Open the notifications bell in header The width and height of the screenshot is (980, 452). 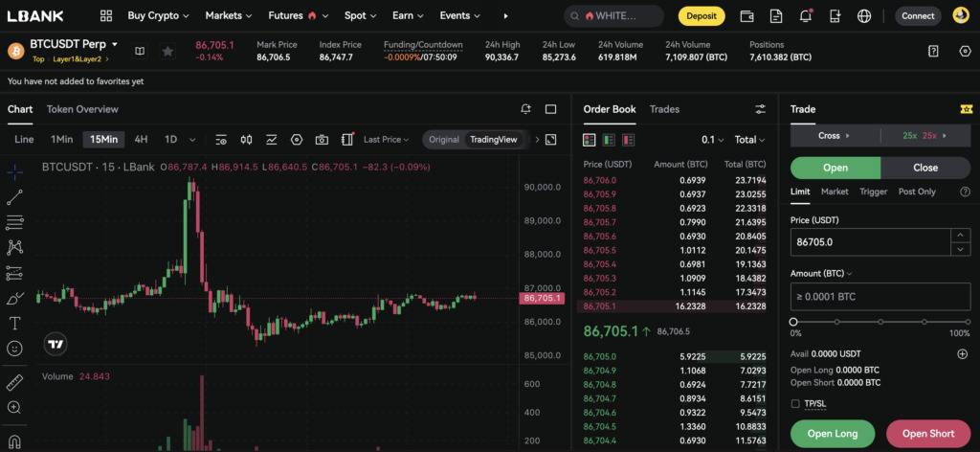[x=806, y=16]
